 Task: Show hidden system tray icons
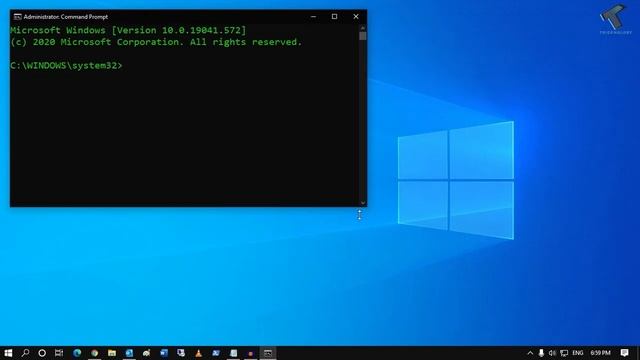(530, 353)
